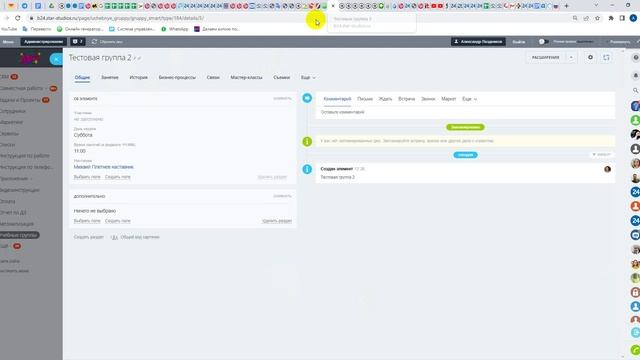Click the refresh icon next to Сбросить кеш
Screen dimensions: 640x360
tap(94, 42)
